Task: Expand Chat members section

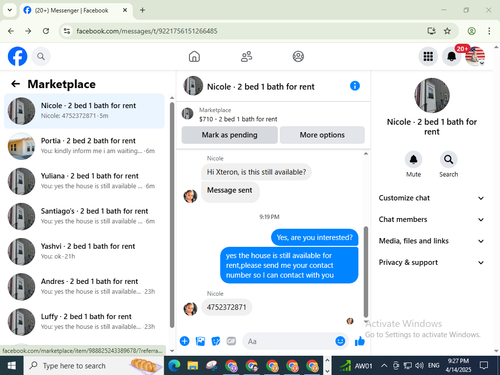Action: pos(431,219)
